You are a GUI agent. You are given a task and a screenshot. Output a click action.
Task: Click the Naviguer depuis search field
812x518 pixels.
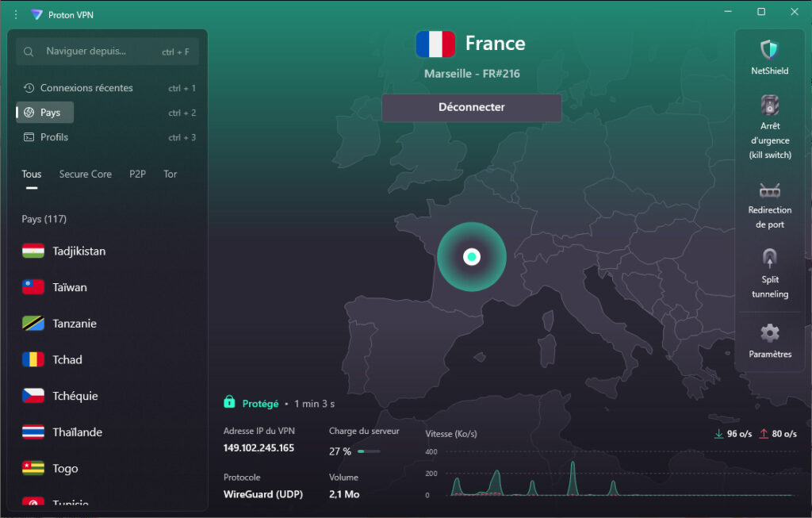click(x=107, y=50)
